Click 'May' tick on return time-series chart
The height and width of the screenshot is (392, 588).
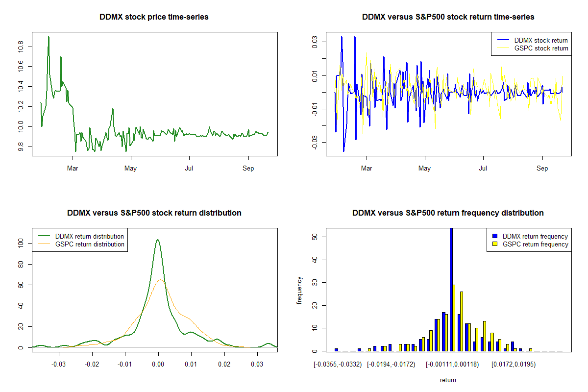(424, 168)
